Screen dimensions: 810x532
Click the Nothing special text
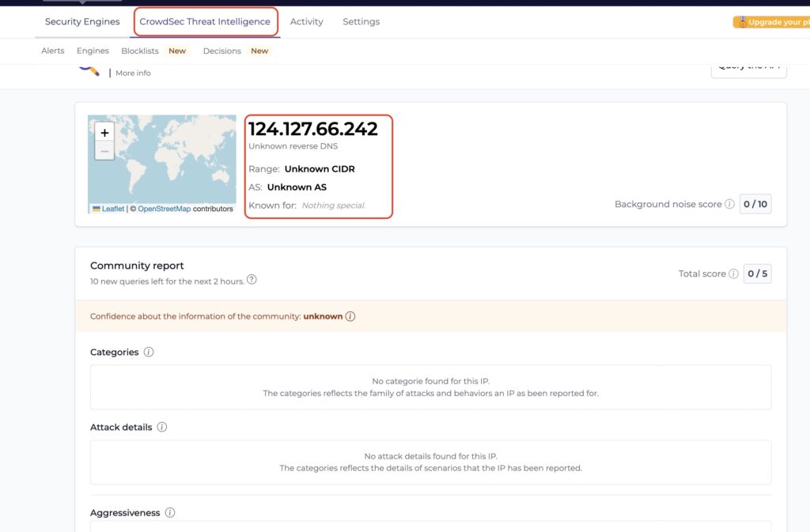334,206
